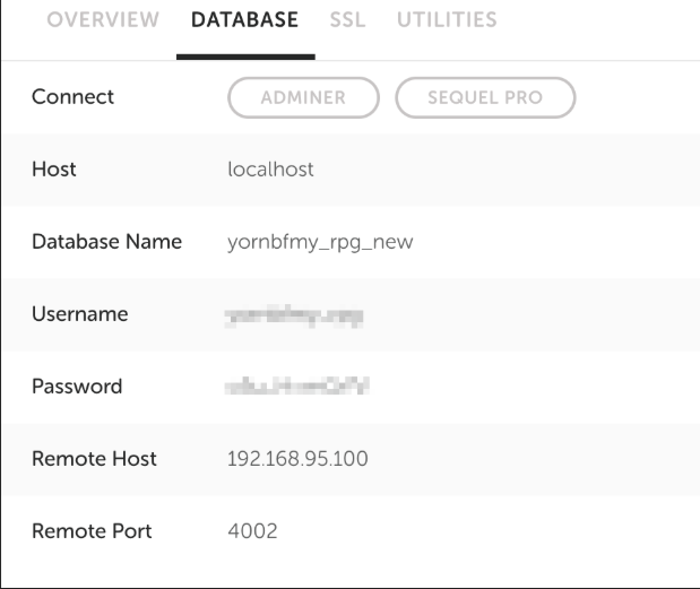Click the dark underline beneath DATABASE tab
Screen dimensions: 700x589
coord(245,57)
